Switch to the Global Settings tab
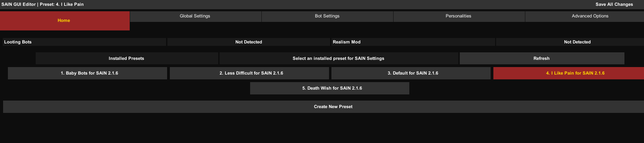 pyautogui.click(x=195, y=16)
